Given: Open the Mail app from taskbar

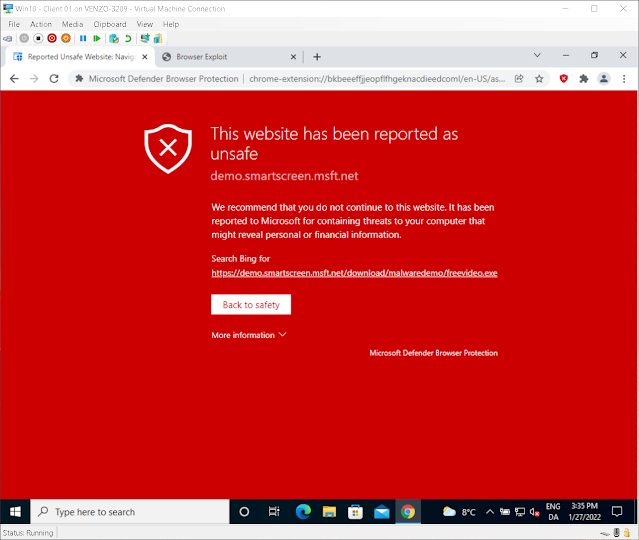Looking at the screenshot, I should 381,511.
